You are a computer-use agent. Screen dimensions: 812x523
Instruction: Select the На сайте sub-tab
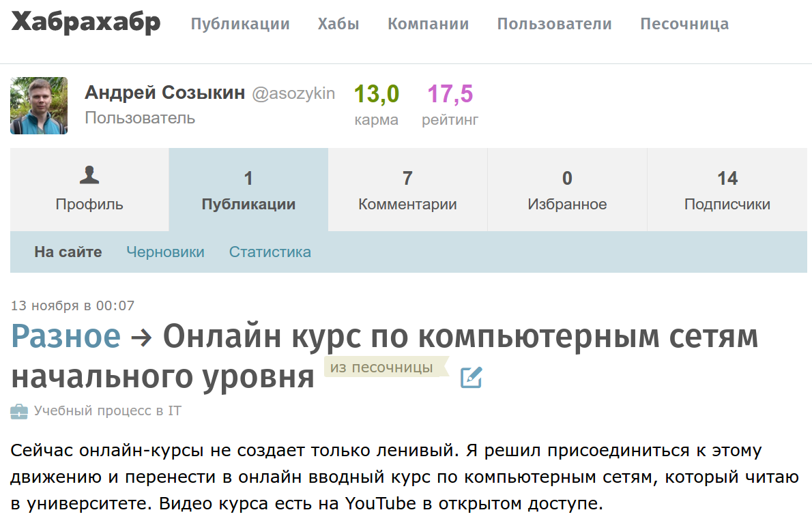(x=68, y=252)
